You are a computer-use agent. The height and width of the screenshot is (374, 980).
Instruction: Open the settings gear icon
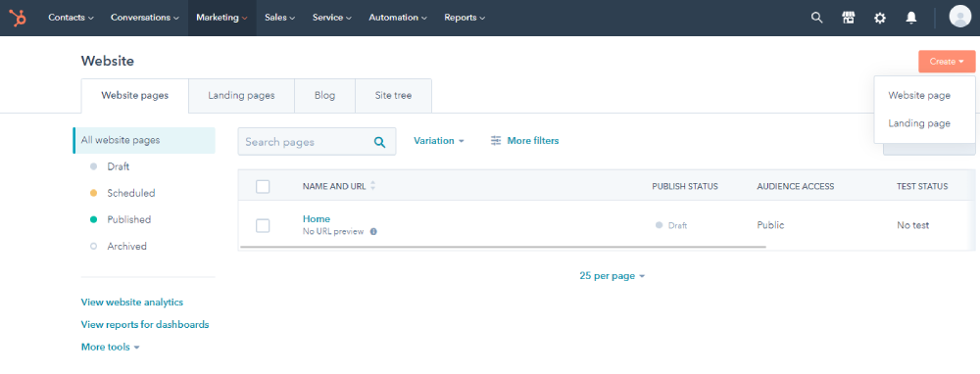[x=880, y=18]
